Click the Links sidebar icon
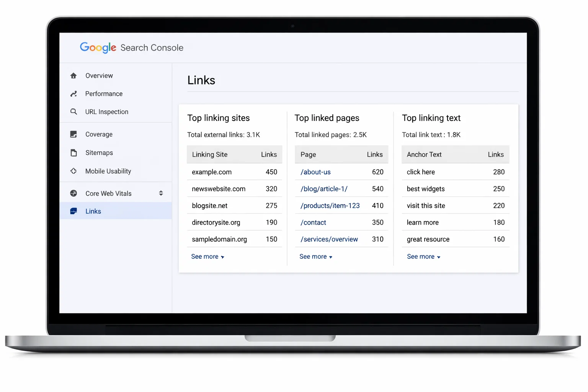Image resolution: width=588 pixels, height=392 pixels. click(x=73, y=211)
